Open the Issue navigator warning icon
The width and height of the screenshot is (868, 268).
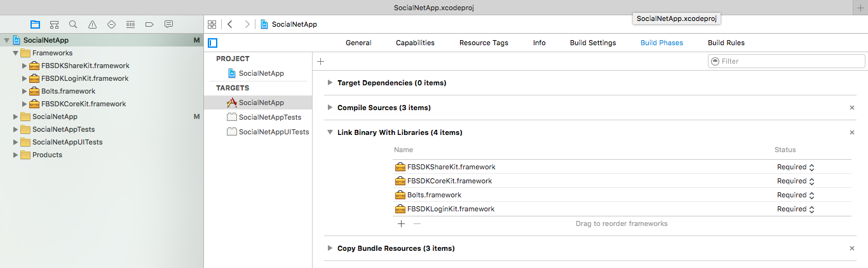[x=92, y=24]
